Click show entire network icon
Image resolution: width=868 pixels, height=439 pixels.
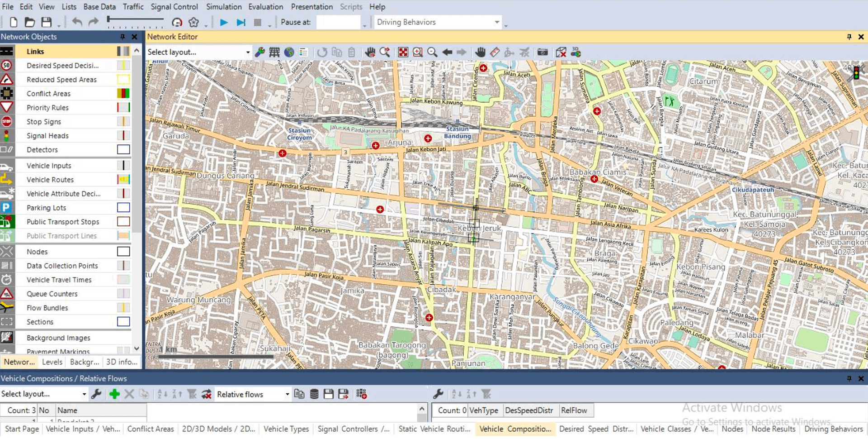coord(403,52)
